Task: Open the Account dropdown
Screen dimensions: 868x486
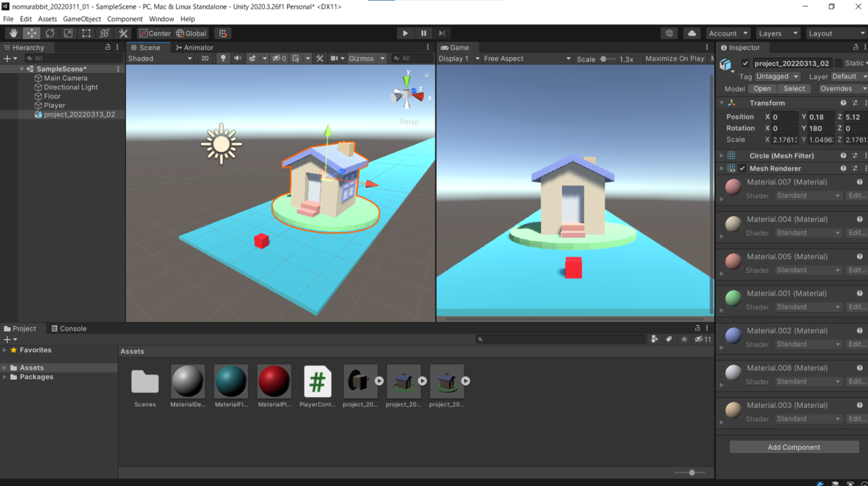Action: [x=728, y=33]
